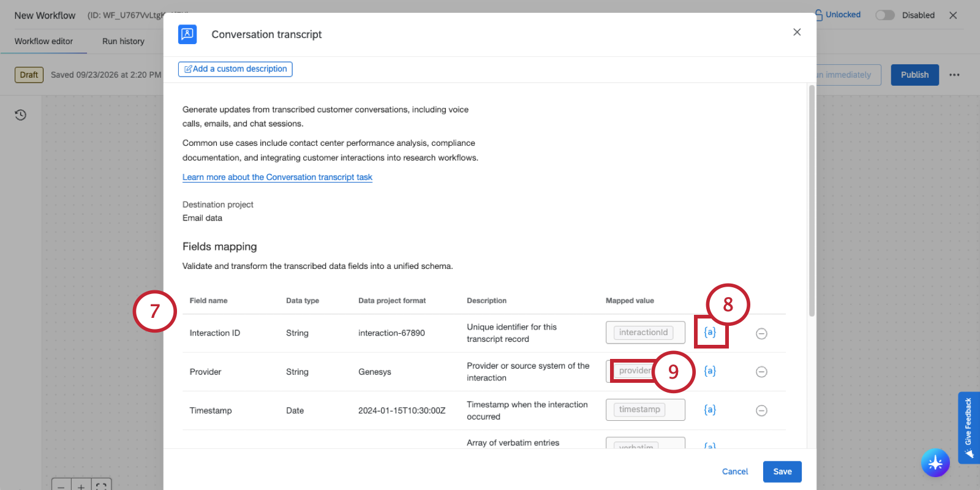
Task: Select the Genesys format cell
Action: click(375, 372)
